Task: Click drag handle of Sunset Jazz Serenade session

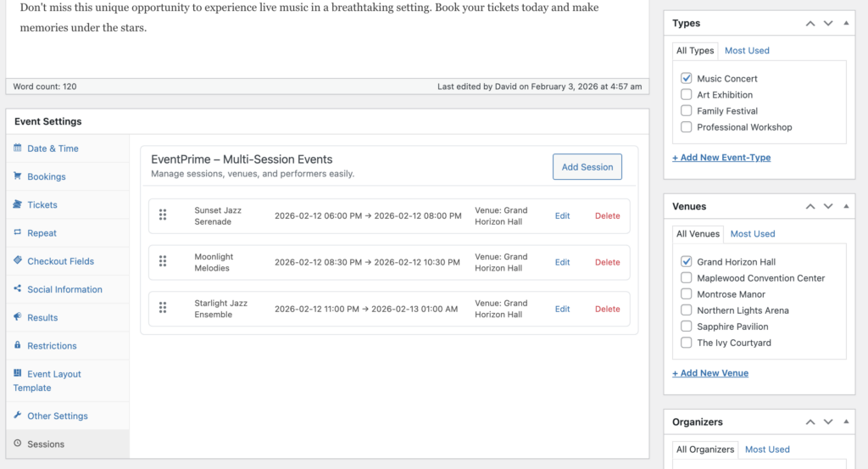Action: pos(163,215)
